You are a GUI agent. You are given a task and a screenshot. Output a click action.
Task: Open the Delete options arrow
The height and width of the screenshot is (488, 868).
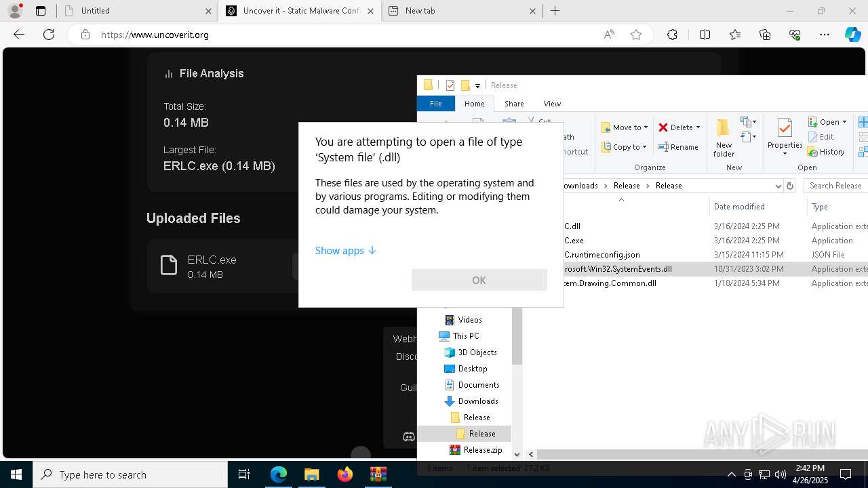click(698, 127)
